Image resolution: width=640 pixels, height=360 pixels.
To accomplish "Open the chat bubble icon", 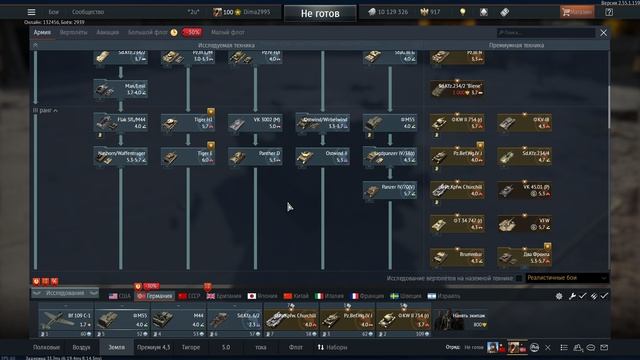I will pos(591,347).
